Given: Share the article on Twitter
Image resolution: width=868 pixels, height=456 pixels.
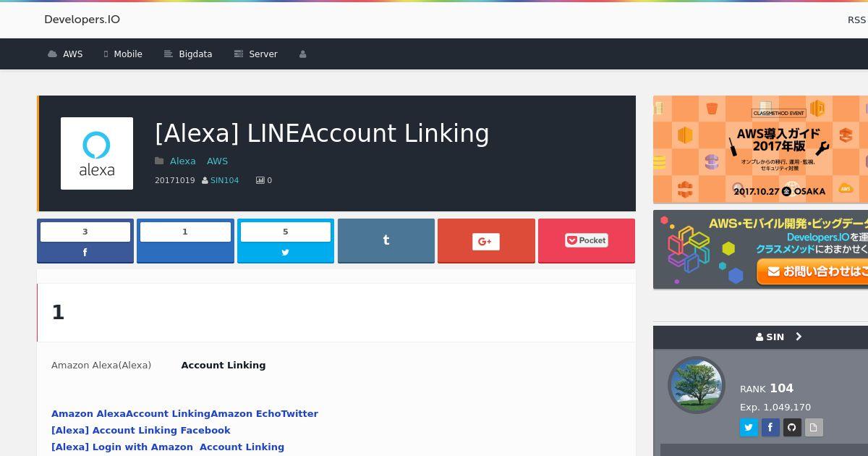Looking at the screenshot, I should pos(286,241).
